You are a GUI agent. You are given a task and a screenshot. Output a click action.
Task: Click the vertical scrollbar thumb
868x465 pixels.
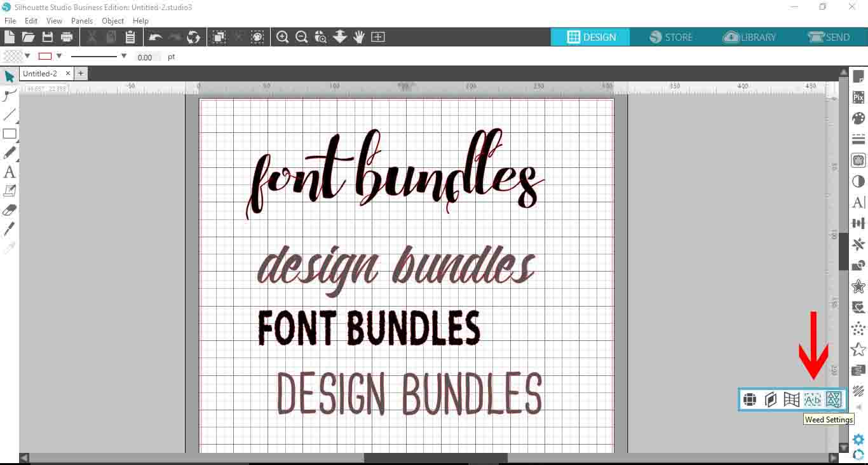[x=843, y=251]
